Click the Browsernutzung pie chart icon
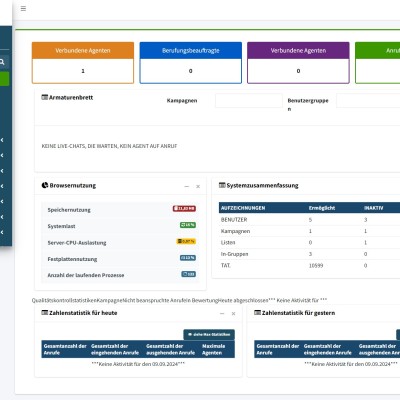This screenshot has width=400, height=400. tap(45, 185)
